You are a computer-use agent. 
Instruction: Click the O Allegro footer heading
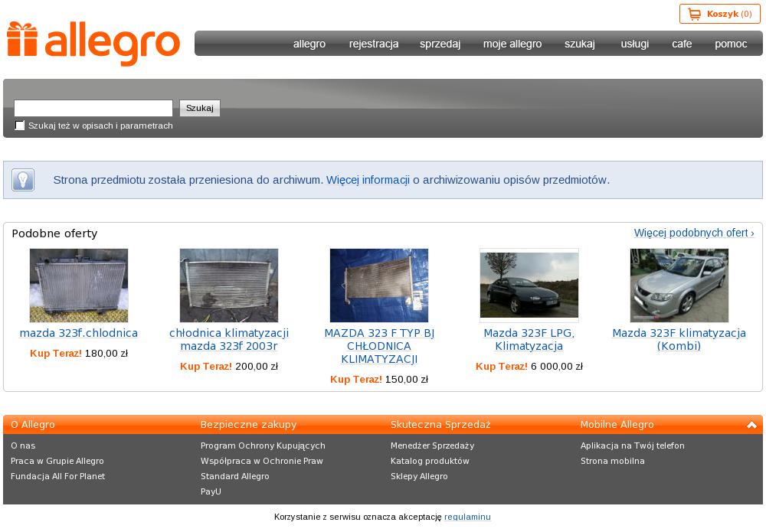[x=33, y=425]
